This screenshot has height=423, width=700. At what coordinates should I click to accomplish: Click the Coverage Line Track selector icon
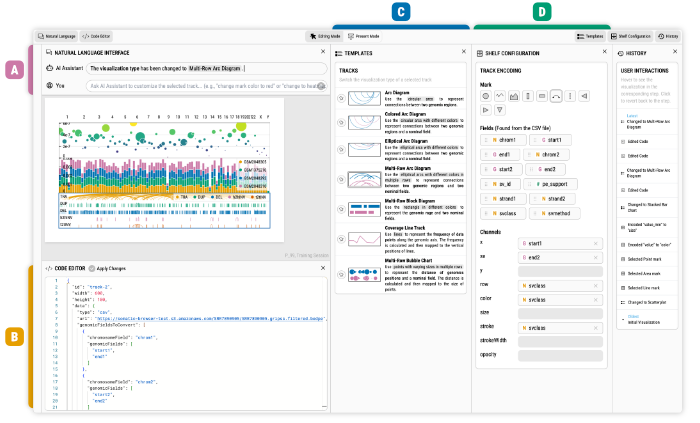(x=342, y=240)
